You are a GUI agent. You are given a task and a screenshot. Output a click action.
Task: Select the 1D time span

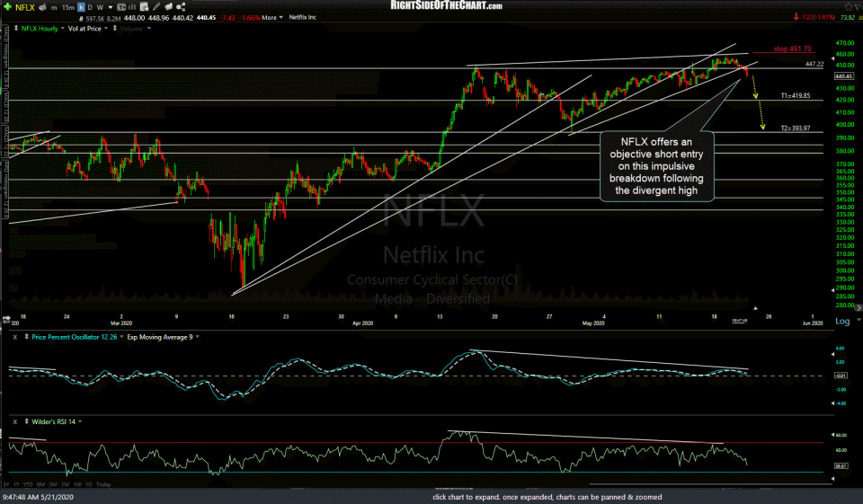coord(89,485)
